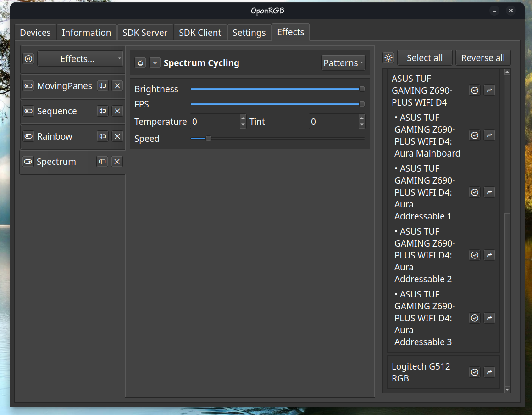
Task: Open the SDK Client tab
Action: click(200, 33)
